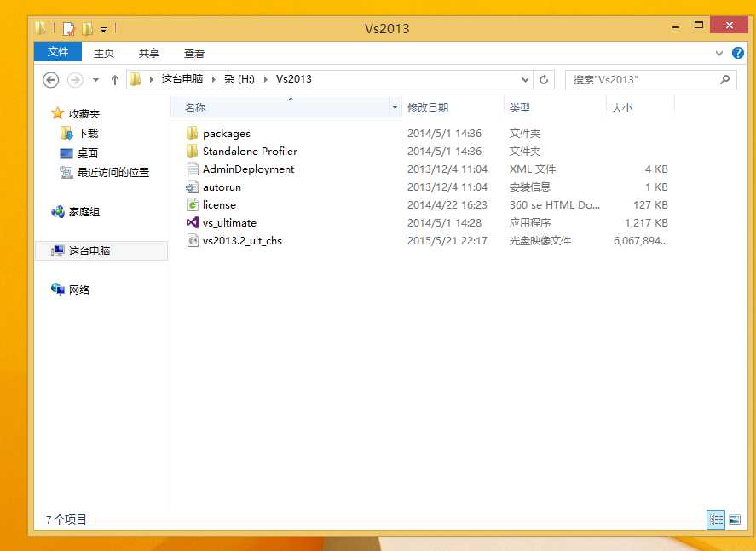Open the recent locations dropdown arrow
This screenshot has height=551, width=756.
coord(96,80)
